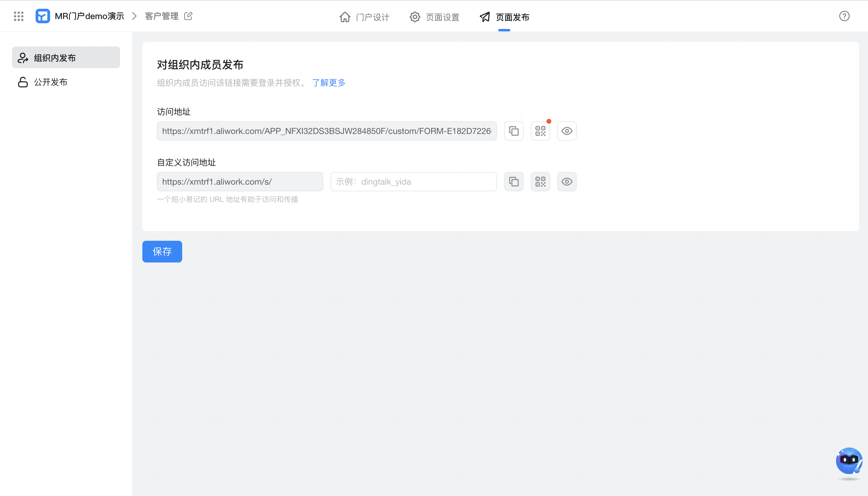The height and width of the screenshot is (496, 868).
Task: Switch to 页面设置 tab
Action: [435, 17]
